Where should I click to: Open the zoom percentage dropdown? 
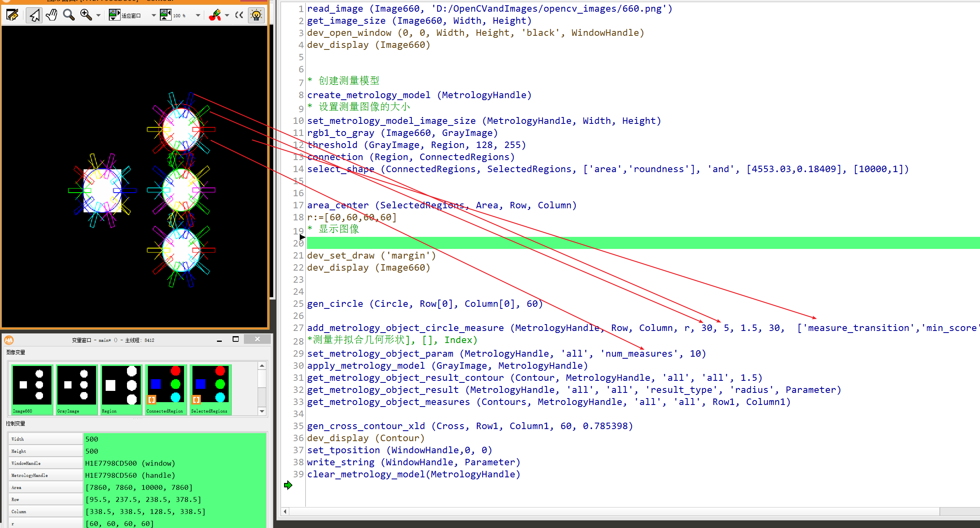click(x=198, y=15)
